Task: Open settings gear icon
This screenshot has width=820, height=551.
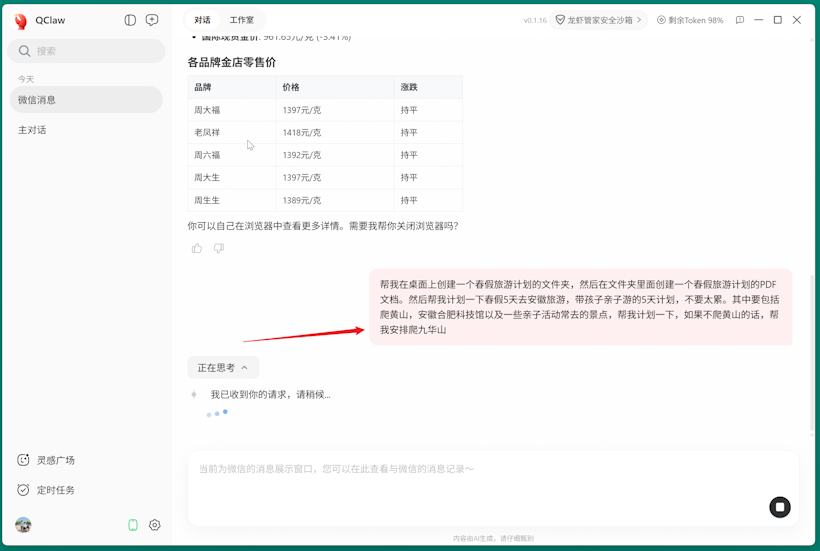Action: click(x=154, y=525)
